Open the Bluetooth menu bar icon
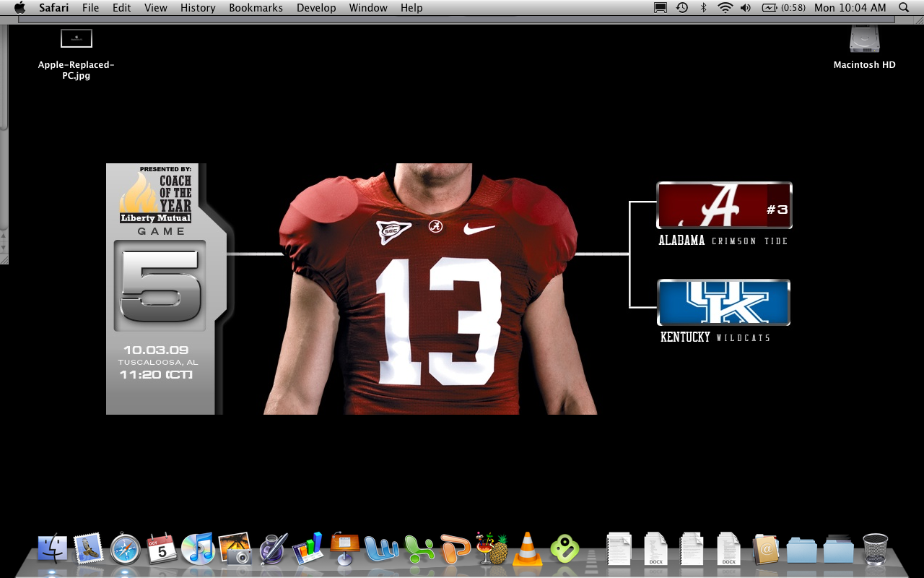The image size is (924, 578). pos(704,8)
